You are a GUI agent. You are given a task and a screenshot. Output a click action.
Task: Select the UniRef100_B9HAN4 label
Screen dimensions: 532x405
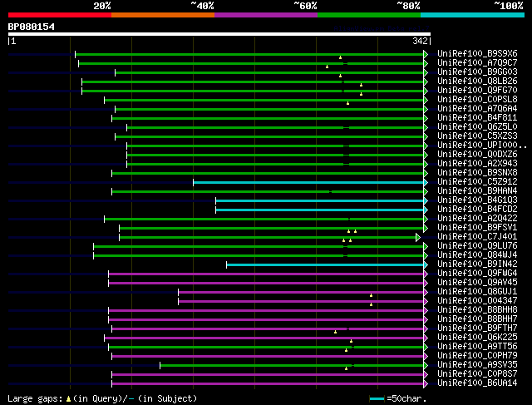477,191
